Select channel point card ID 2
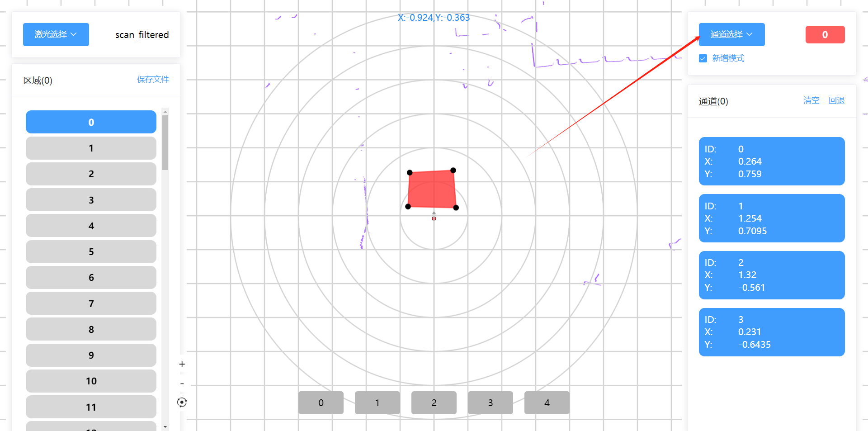Viewport: 868px width, 431px height. [772, 275]
